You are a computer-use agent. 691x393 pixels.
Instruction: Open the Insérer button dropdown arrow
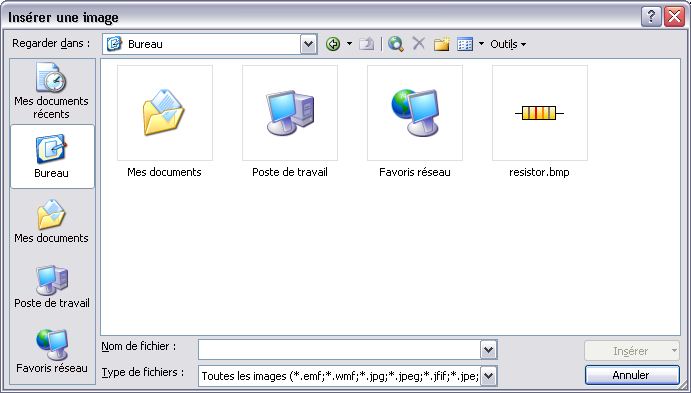(674, 351)
